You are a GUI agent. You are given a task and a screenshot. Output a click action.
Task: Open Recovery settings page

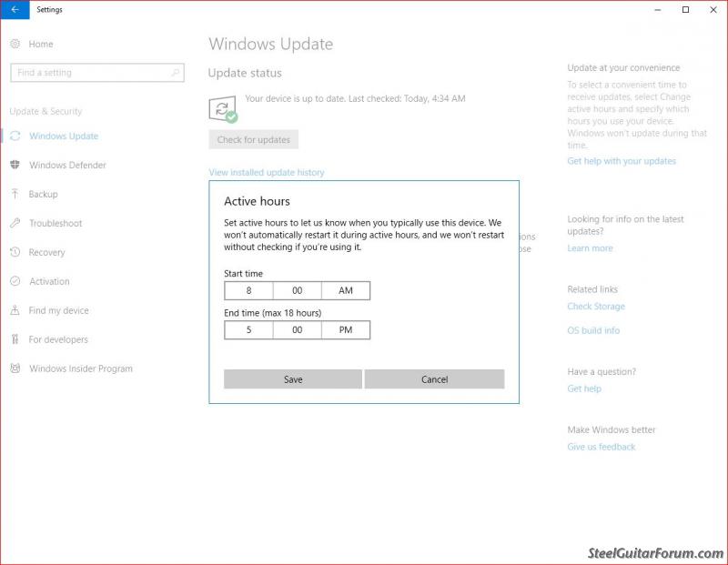pos(47,253)
